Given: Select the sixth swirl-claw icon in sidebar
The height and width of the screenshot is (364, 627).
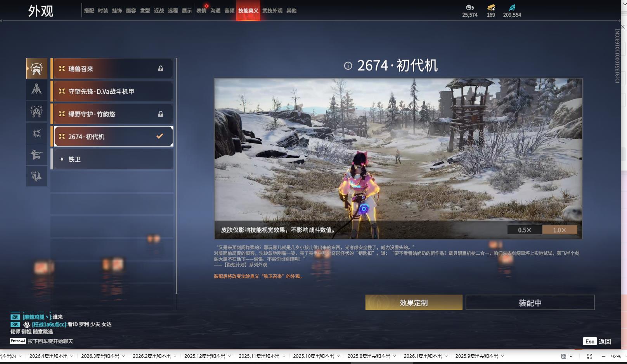Looking at the screenshot, I should tap(36, 176).
